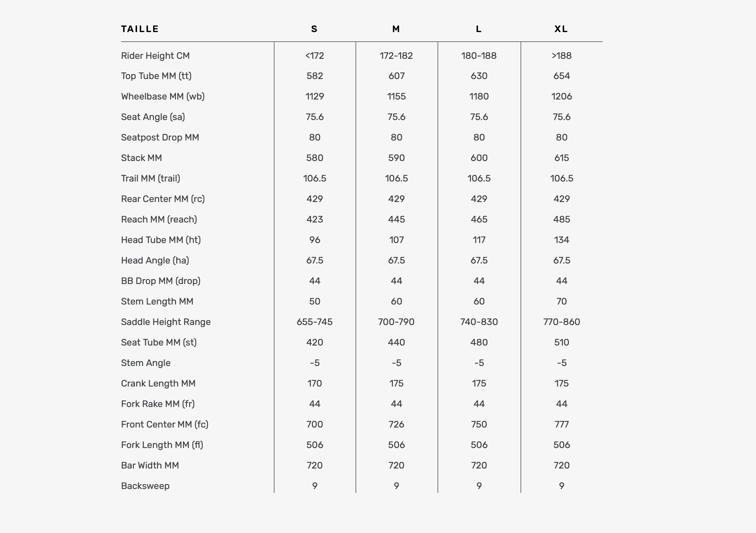Click the Saddle Height Range value 655-745
Viewport: 756px width, 533px height.
click(315, 322)
